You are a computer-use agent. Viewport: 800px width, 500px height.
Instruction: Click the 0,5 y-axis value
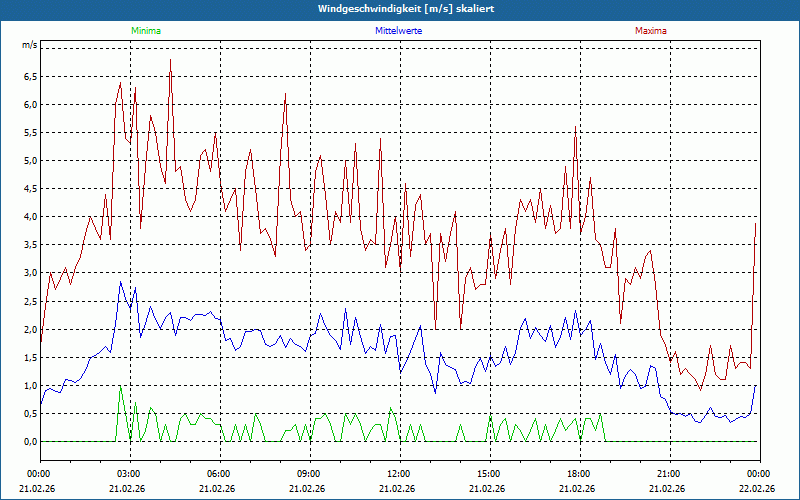pos(31,414)
